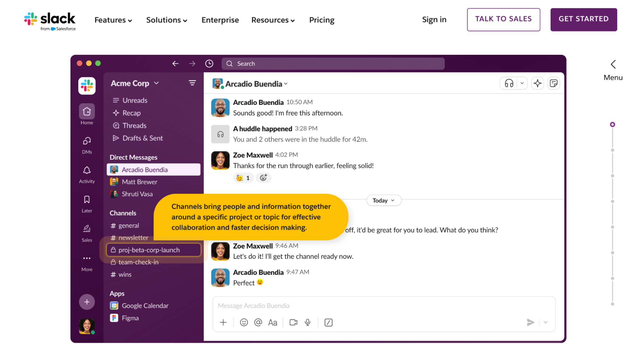Open Activity bell icon
Image resolution: width=641 pixels, height=364 pixels.
87,175
